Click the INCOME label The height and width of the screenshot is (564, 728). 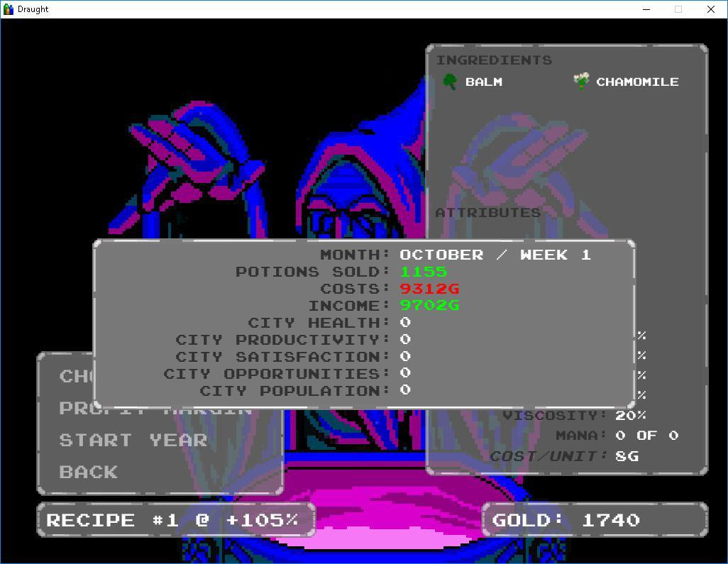coord(349,306)
